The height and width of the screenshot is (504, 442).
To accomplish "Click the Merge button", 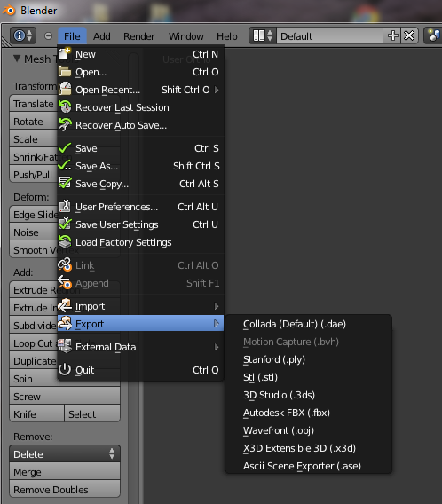I will (65, 471).
